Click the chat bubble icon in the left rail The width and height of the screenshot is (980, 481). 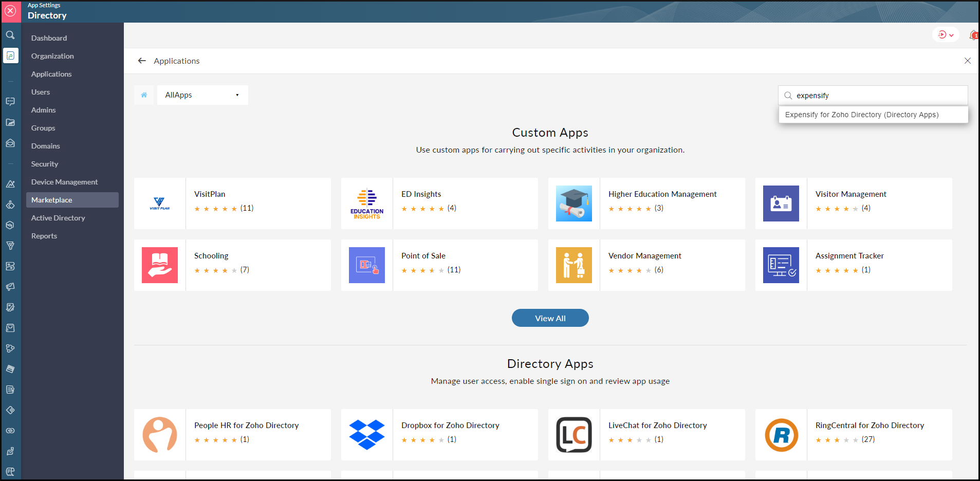click(10, 102)
